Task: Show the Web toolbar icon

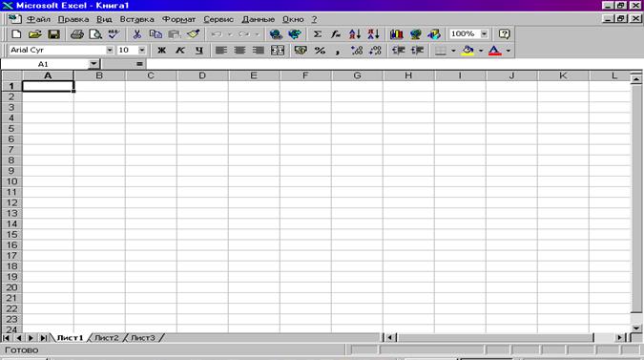Action: click(x=295, y=34)
